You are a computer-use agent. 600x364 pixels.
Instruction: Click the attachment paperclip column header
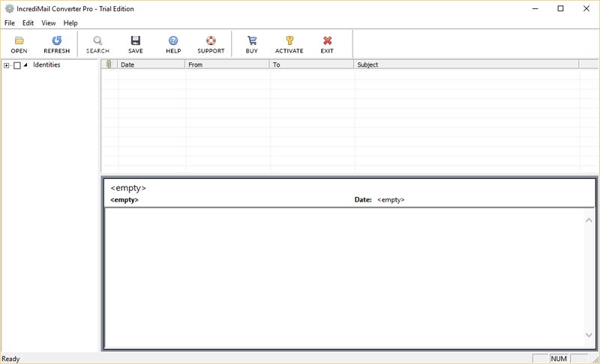tap(109, 65)
